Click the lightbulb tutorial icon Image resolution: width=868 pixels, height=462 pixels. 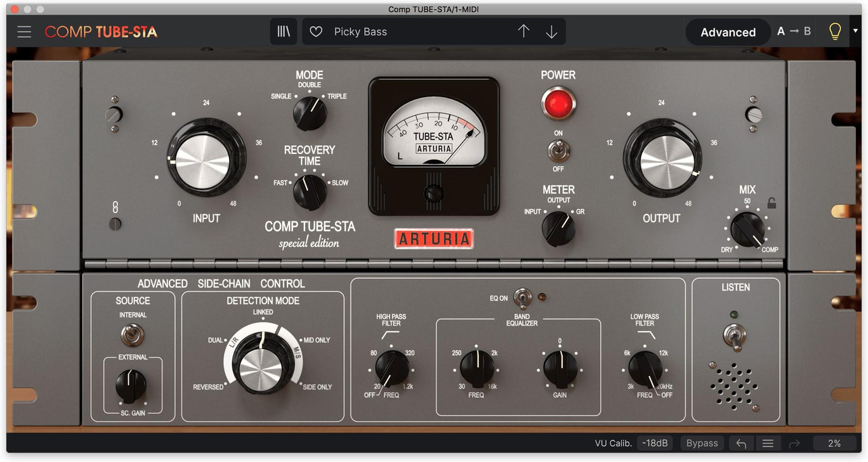click(835, 31)
